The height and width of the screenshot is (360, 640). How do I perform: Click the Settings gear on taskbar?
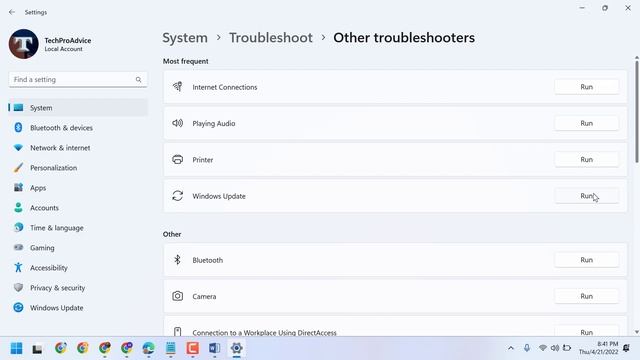(236, 348)
